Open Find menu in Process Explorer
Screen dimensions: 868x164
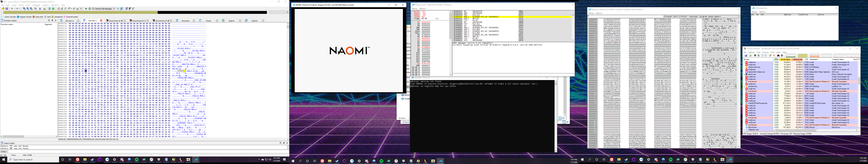tap(773, 52)
